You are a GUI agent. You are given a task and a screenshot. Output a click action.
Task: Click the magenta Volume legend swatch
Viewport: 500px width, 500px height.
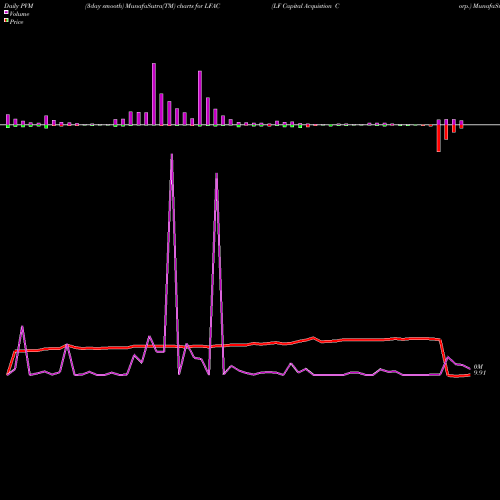pos(6,12)
